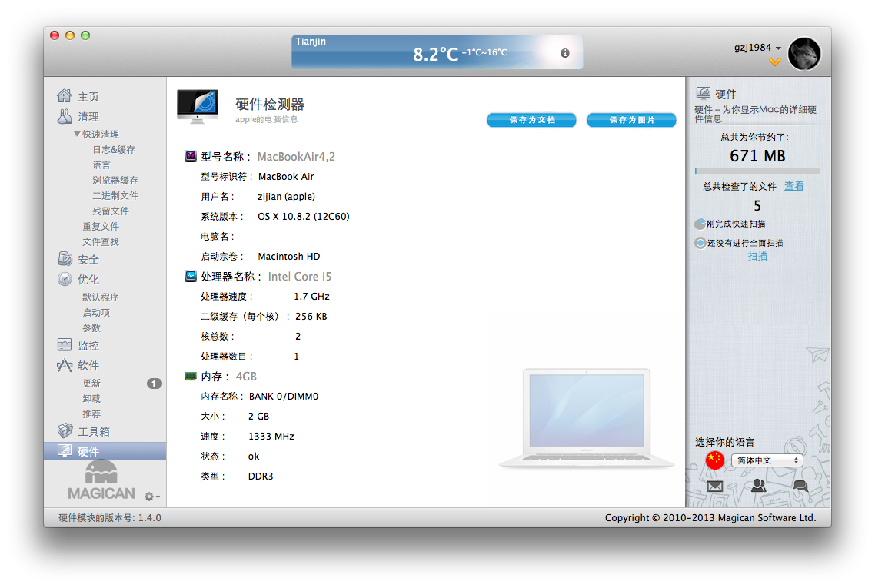Screen dimensions: 875x588
Task: Click the 内存 memory chip icon
Action: [190, 376]
